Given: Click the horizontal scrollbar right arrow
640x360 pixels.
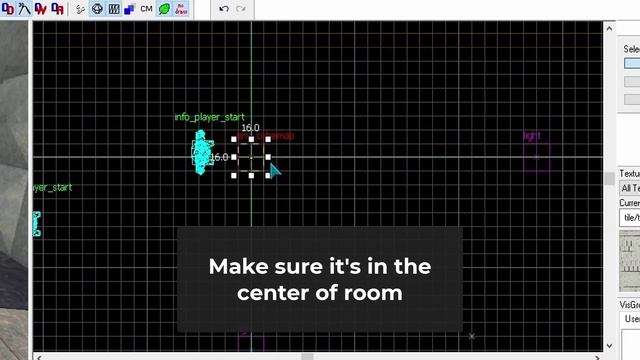Looking at the screenshot, I should 597,357.
